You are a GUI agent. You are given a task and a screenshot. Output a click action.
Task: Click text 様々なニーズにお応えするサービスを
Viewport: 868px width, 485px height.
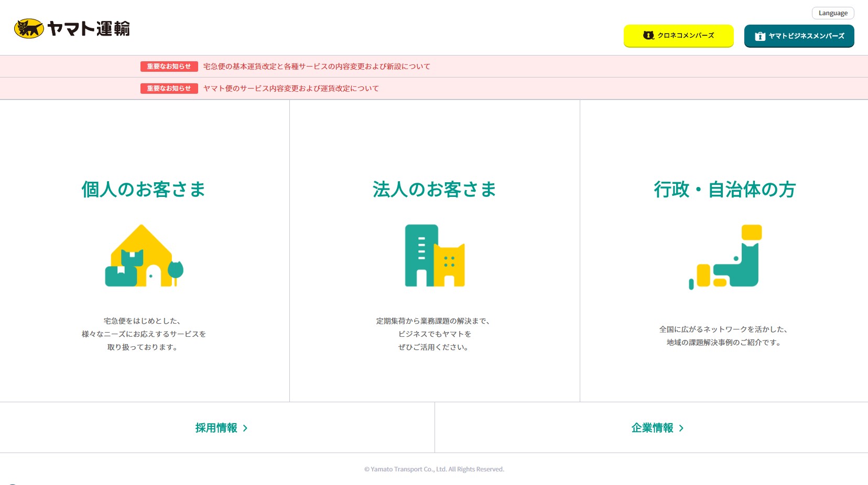pos(144,334)
